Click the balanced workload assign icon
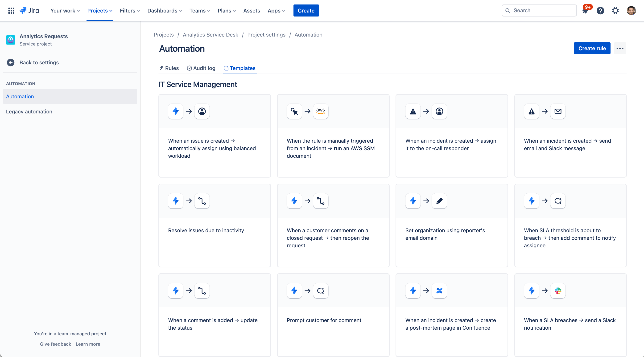 click(202, 111)
